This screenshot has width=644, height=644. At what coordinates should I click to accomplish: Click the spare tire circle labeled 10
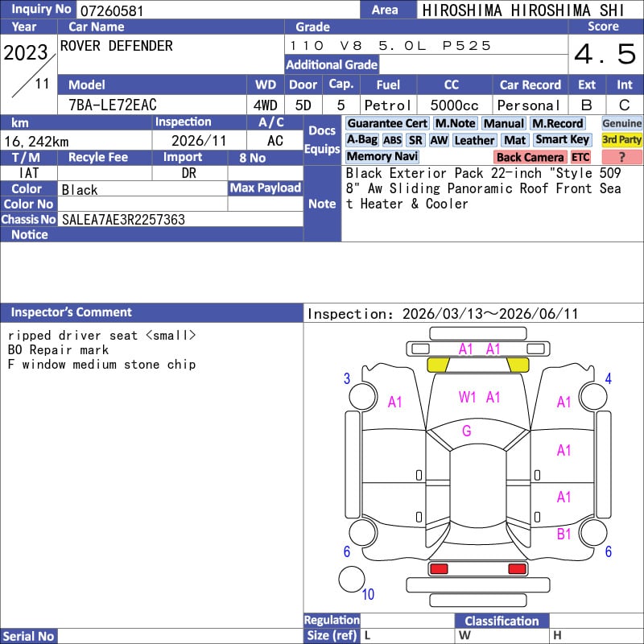352,580
